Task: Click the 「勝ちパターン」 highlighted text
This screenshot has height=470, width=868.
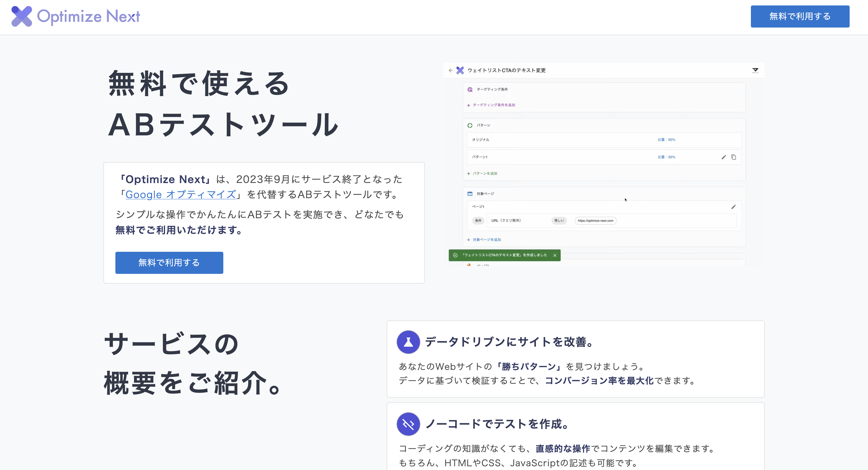Action: tap(529, 367)
